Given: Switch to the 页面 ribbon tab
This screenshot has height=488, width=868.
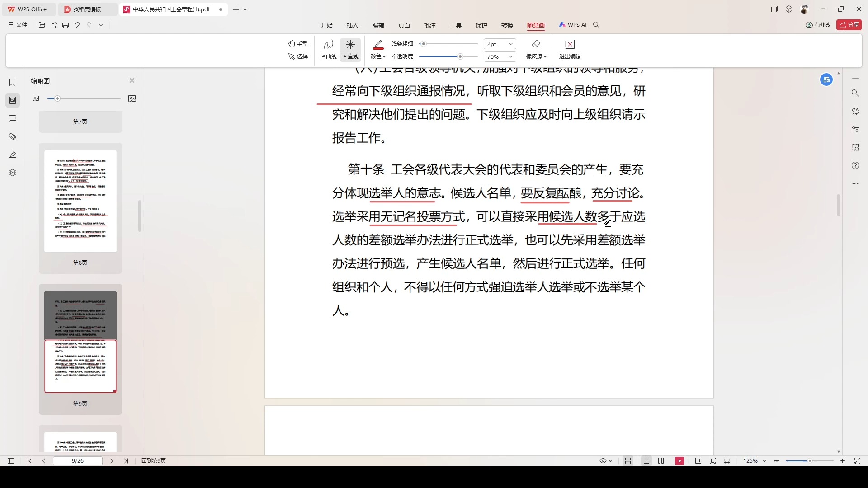Looking at the screenshot, I should coord(404,25).
